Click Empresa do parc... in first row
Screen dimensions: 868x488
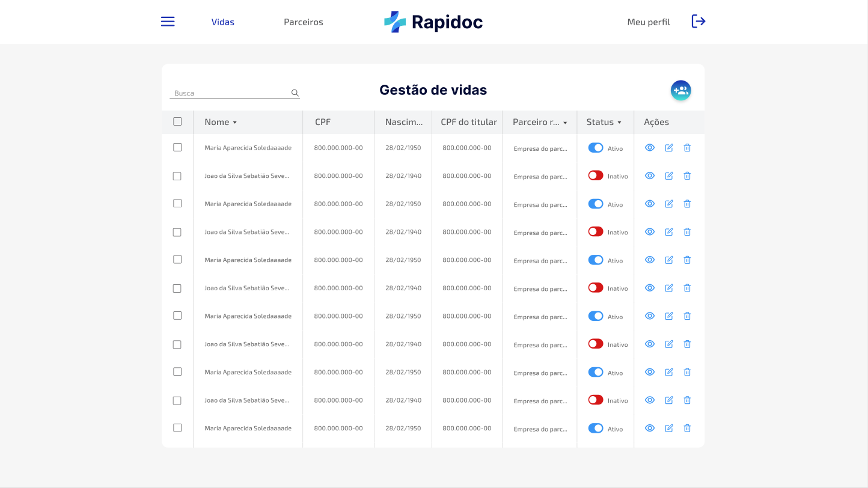pyautogui.click(x=540, y=148)
